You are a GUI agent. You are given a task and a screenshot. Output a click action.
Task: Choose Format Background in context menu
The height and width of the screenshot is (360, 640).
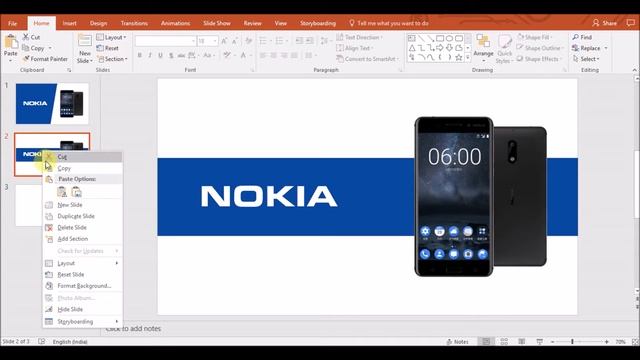point(82,286)
